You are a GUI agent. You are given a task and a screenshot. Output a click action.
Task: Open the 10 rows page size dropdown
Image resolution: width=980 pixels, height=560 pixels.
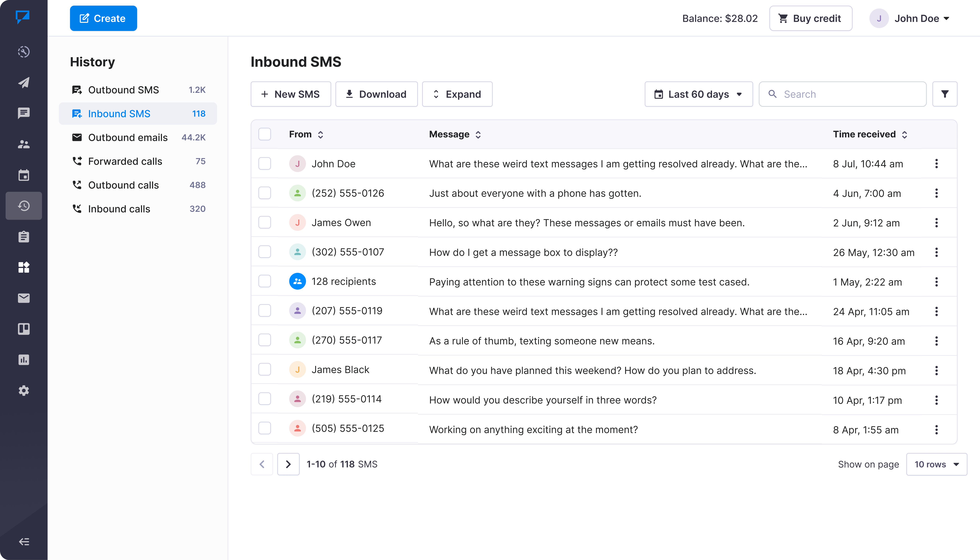pyautogui.click(x=937, y=464)
